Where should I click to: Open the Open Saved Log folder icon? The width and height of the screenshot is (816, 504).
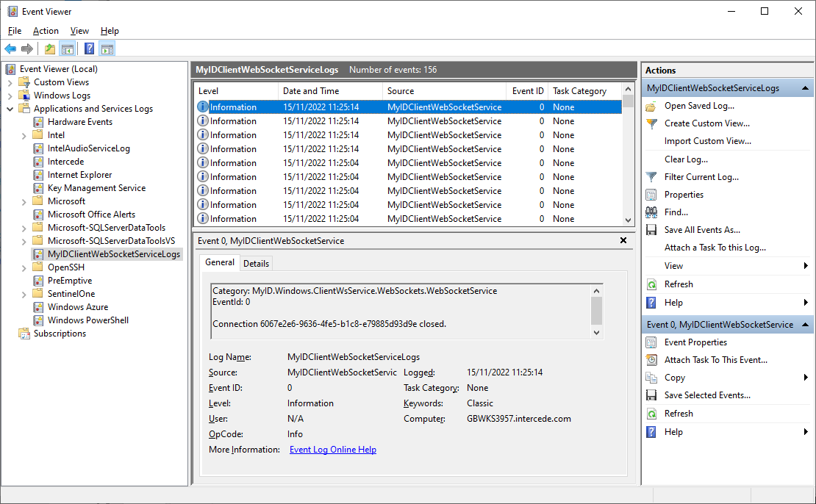pyautogui.click(x=651, y=106)
